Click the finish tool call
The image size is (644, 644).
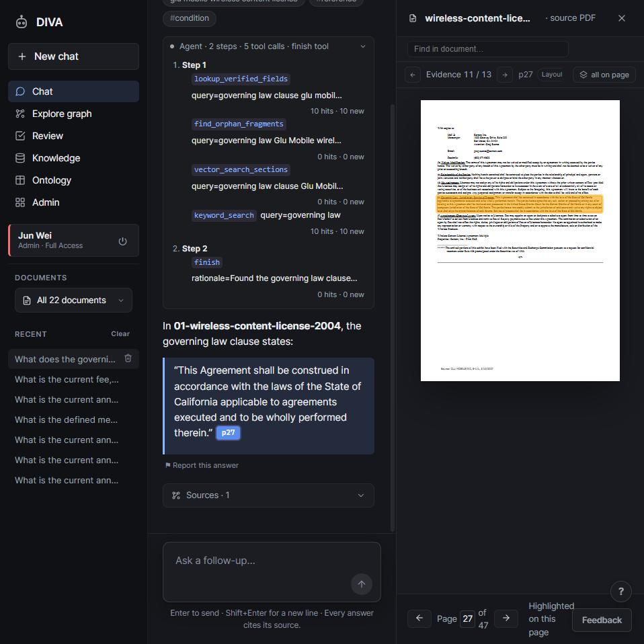pyautogui.click(x=207, y=262)
